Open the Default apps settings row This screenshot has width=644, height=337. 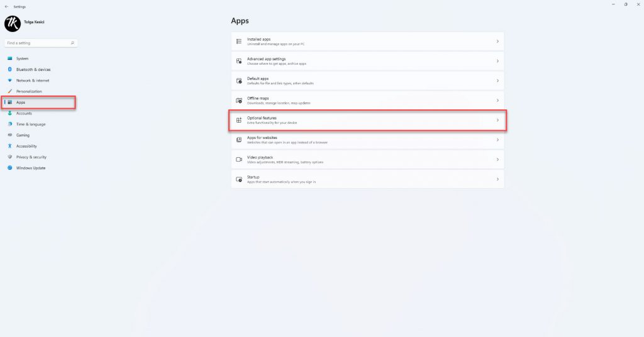tap(367, 81)
